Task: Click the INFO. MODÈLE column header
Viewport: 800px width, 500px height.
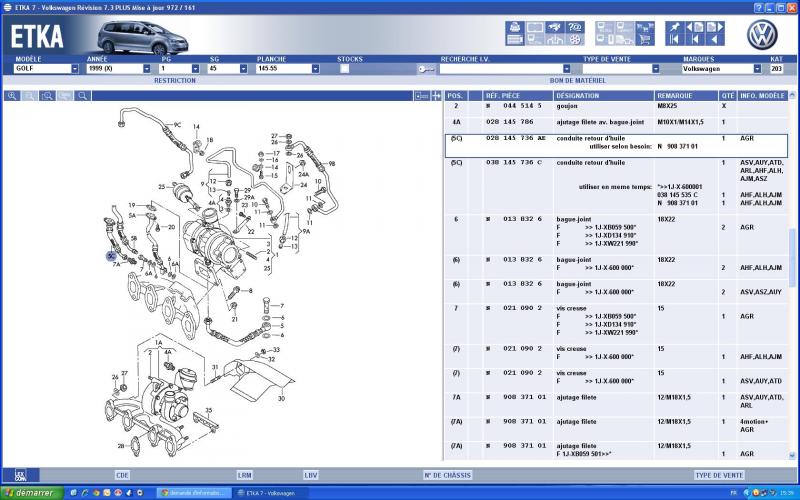Action: (762, 95)
